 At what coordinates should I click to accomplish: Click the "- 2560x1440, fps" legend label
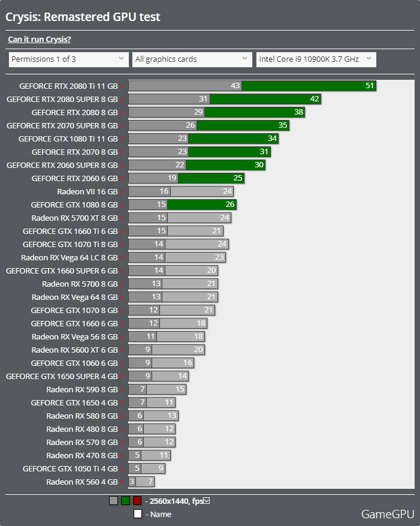174,501
